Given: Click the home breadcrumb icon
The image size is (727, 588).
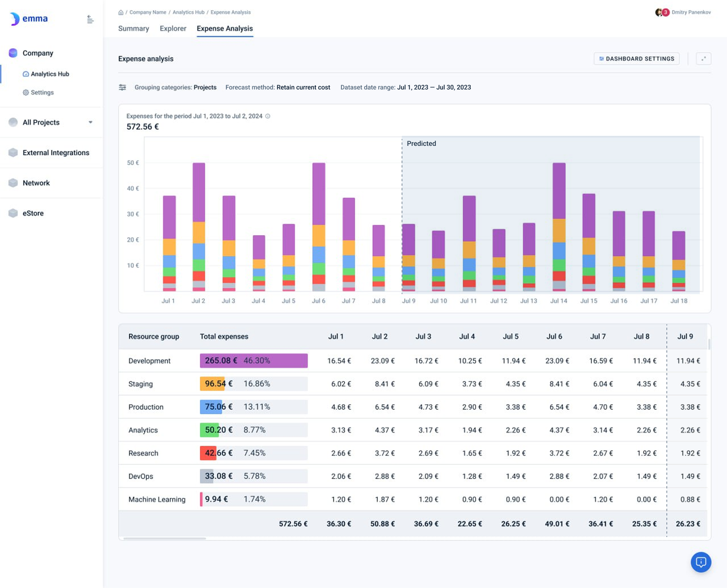Looking at the screenshot, I should (x=121, y=12).
